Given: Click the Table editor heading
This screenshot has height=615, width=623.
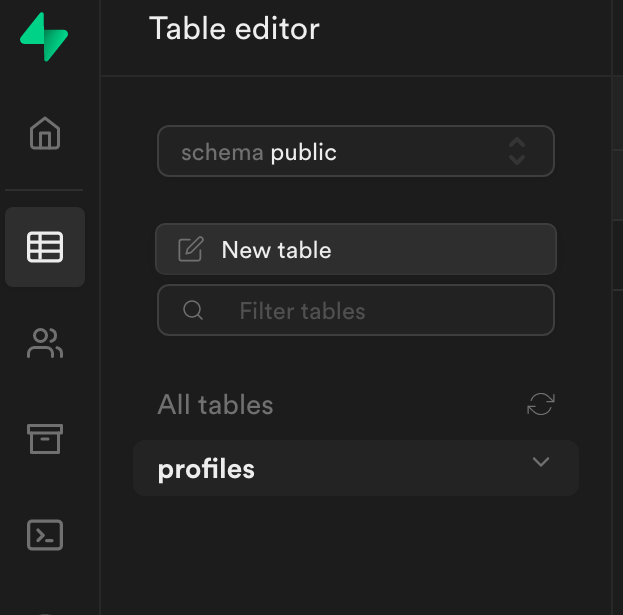Looking at the screenshot, I should (234, 29).
